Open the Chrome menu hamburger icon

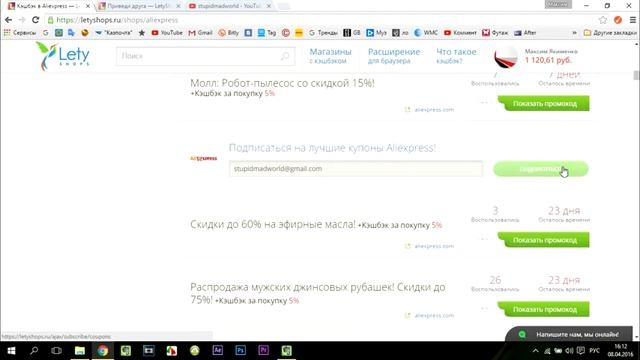(633, 20)
